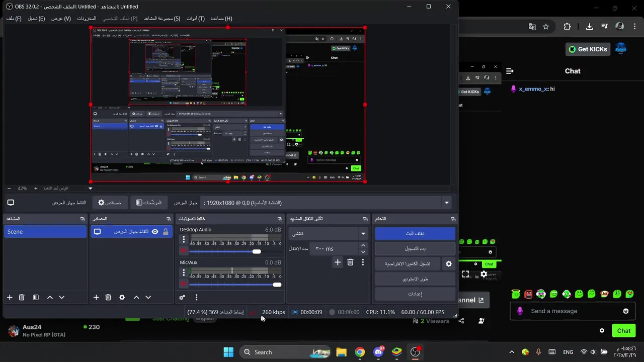644x362 pixels.
Task: Pop out the Sources dock (المصادر) float icon
Action: [169, 219]
